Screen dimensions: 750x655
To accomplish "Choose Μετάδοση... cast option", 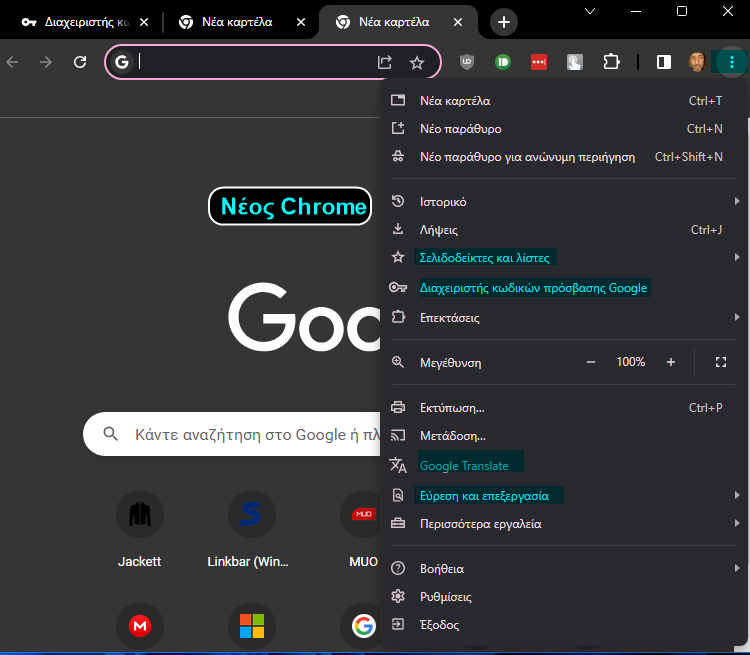I will tap(564, 436).
